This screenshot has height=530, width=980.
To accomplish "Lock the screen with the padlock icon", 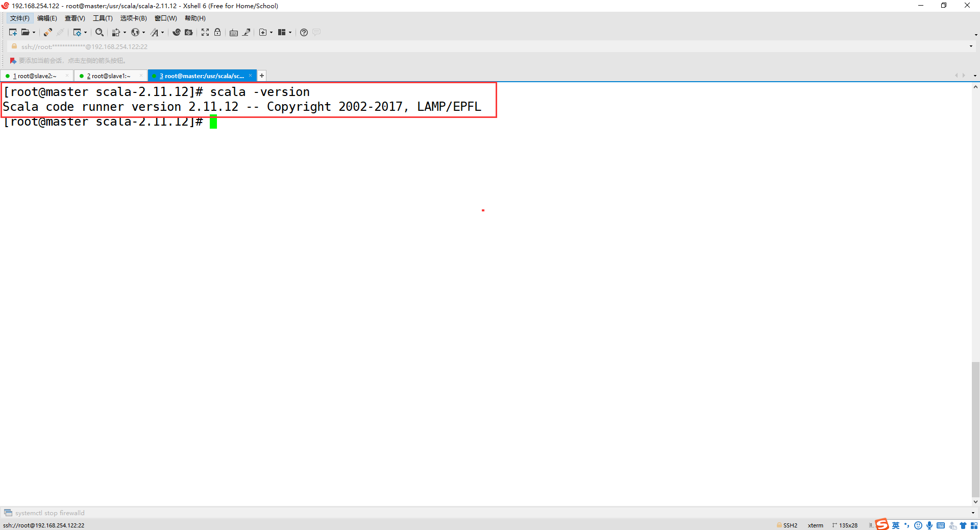I will click(217, 32).
